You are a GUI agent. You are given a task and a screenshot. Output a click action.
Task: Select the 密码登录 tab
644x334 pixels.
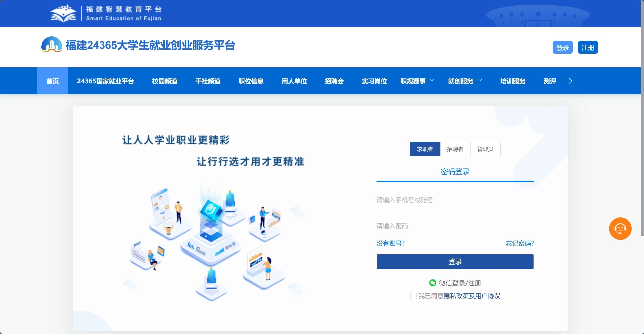[455, 172]
